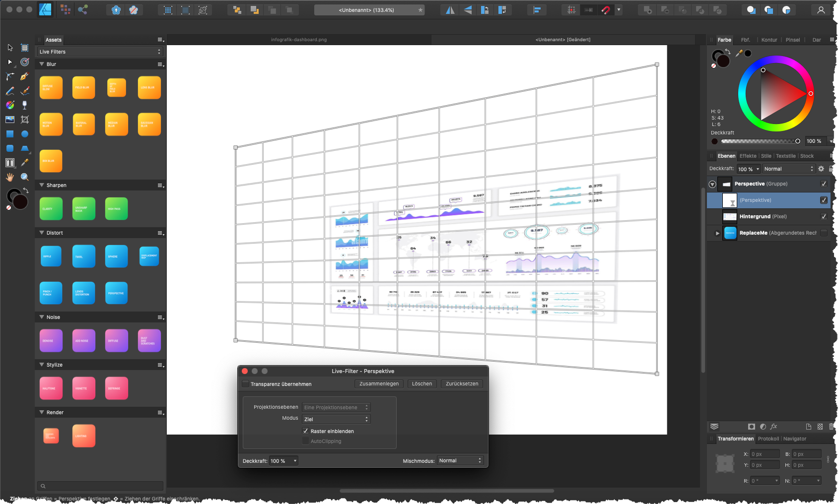Click the Alignment toolbar icon
This screenshot has height=504, width=838.
(x=537, y=10)
